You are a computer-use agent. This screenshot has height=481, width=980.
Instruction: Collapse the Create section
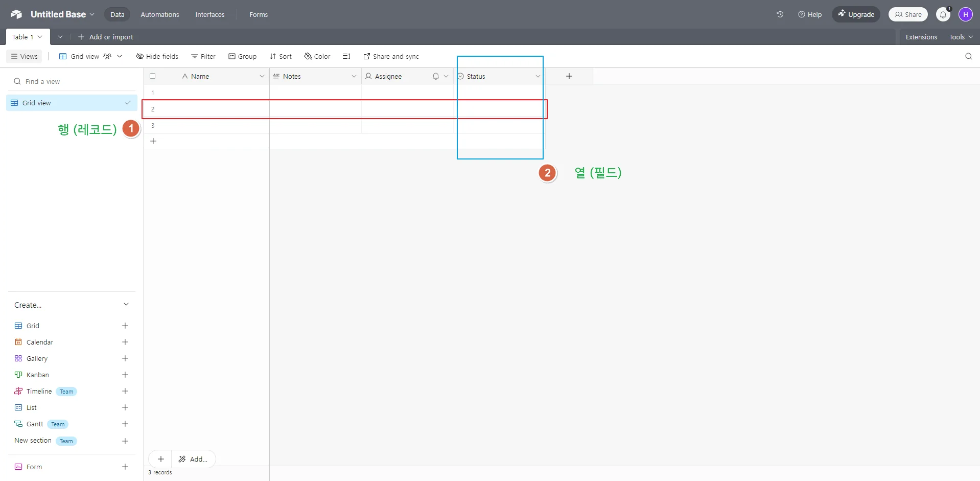126,305
